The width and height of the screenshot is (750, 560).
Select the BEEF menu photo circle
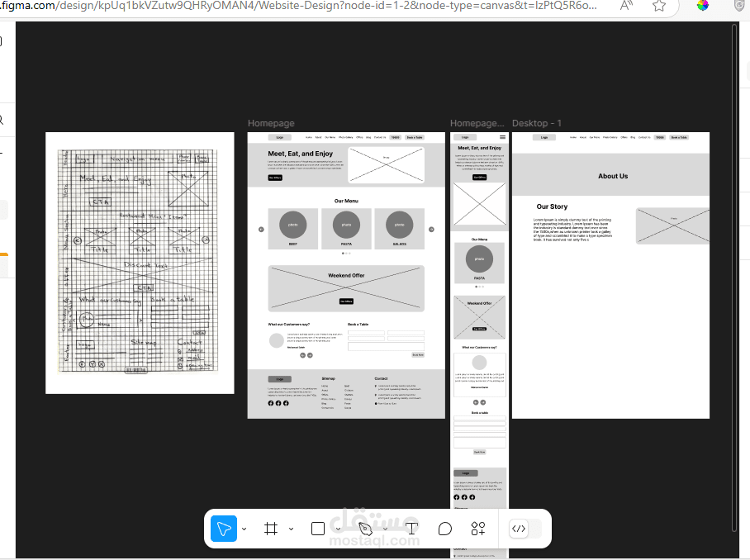[293, 225]
